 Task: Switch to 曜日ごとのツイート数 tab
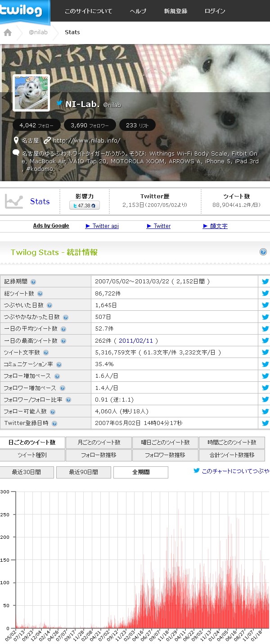(x=165, y=443)
